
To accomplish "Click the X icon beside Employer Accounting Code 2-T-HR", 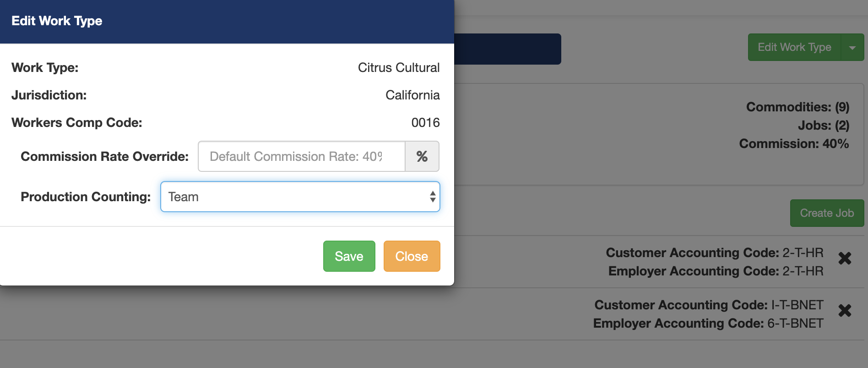I will point(845,258).
